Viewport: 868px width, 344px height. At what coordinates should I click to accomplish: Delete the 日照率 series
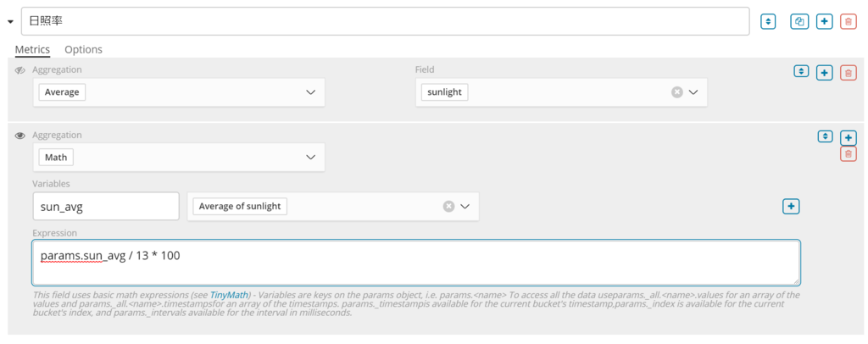click(848, 21)
